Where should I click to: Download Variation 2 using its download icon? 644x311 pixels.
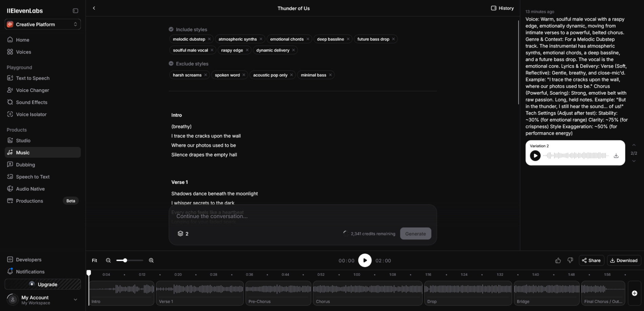click(616, 156)
